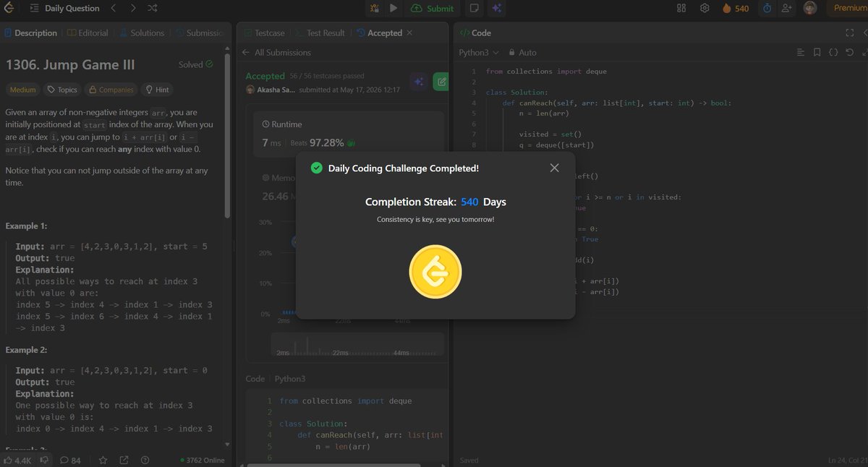Screen dimensions: 868x467
Task: Open settings gear in top bar
Action: [x=705, y=8]
